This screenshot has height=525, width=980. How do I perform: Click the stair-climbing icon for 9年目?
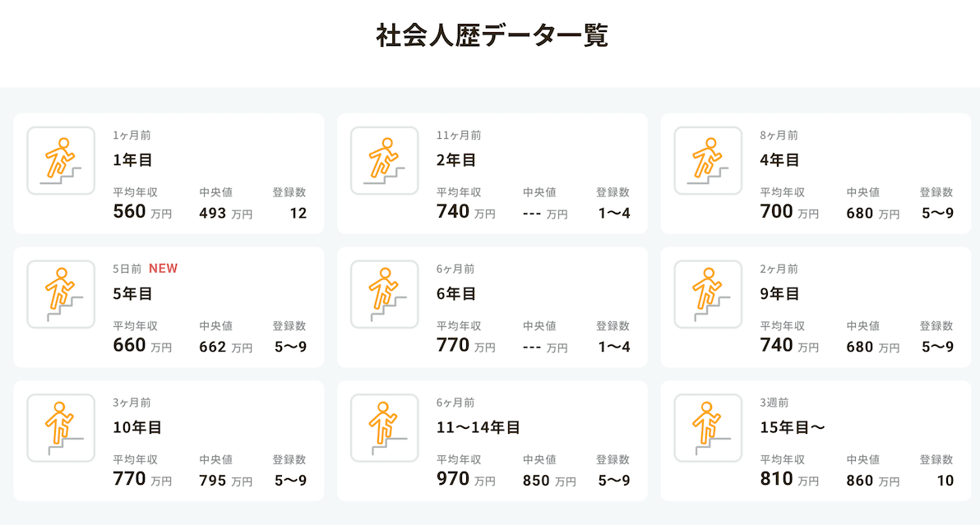(x=708, y=294)
